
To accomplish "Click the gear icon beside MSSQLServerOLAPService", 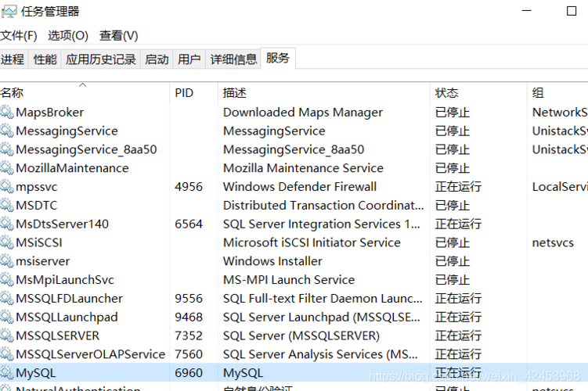I will (7, 354).
